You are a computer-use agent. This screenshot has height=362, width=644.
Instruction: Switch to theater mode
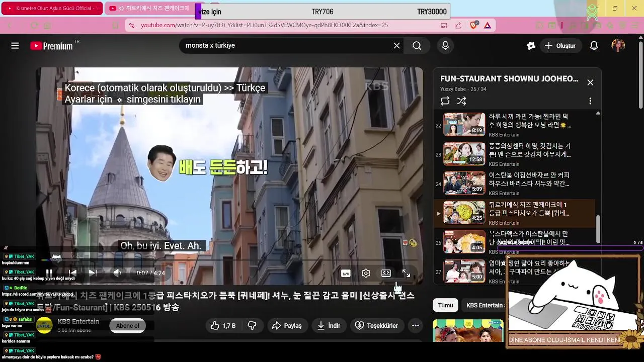point(386,273)
